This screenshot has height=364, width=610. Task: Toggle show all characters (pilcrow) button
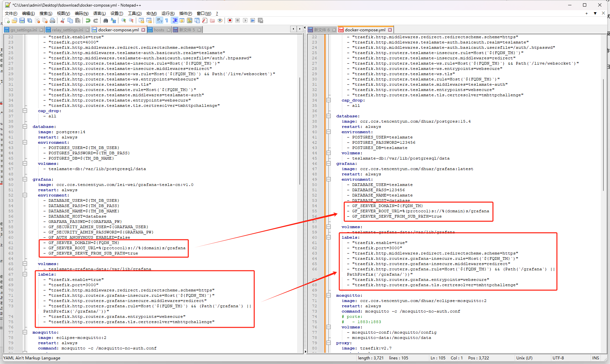[x=167, y=20]
